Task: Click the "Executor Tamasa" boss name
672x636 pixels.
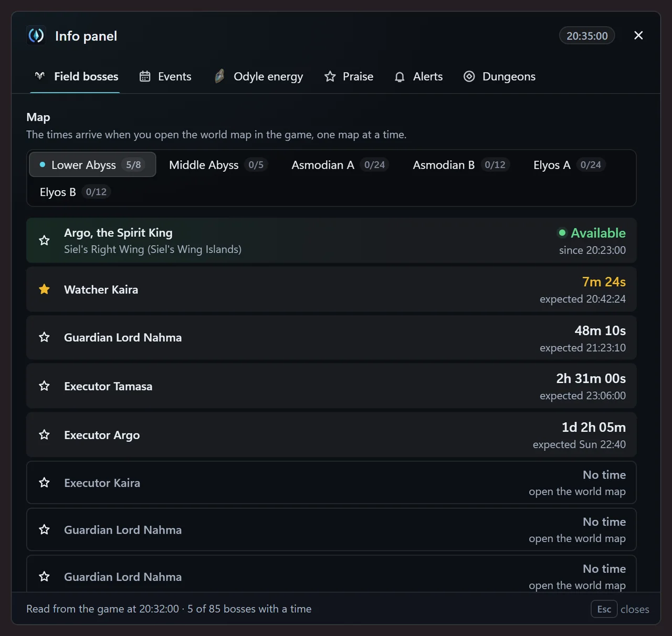Action: tap(108, 386)
